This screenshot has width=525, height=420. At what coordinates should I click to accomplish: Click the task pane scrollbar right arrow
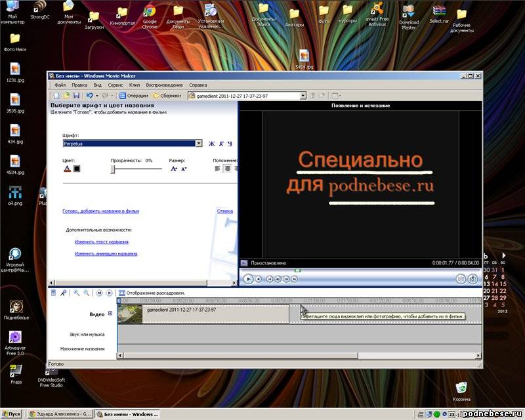[234, 283]
